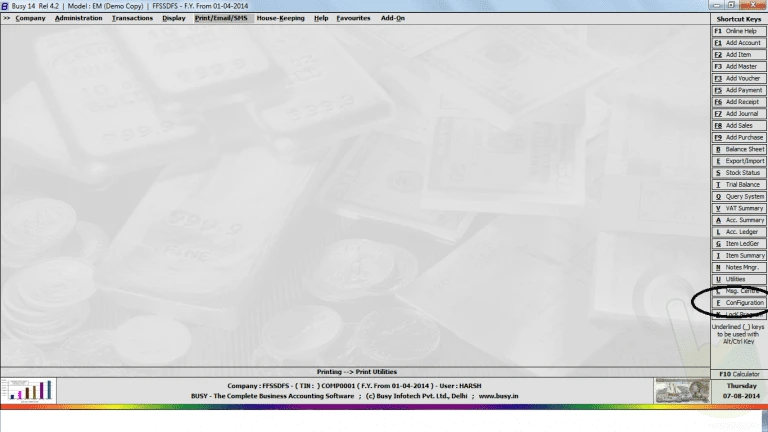Click the Add Sales shortcut button

click(739, 125)
